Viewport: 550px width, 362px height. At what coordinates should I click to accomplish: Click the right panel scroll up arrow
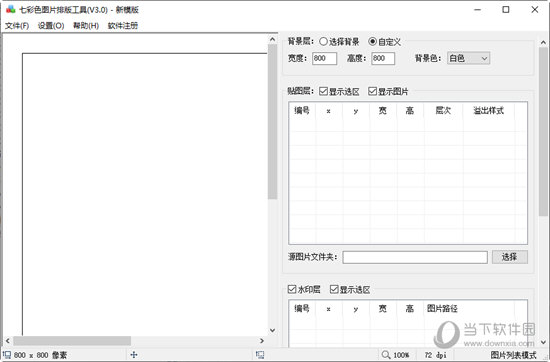[x=543, y=42]
